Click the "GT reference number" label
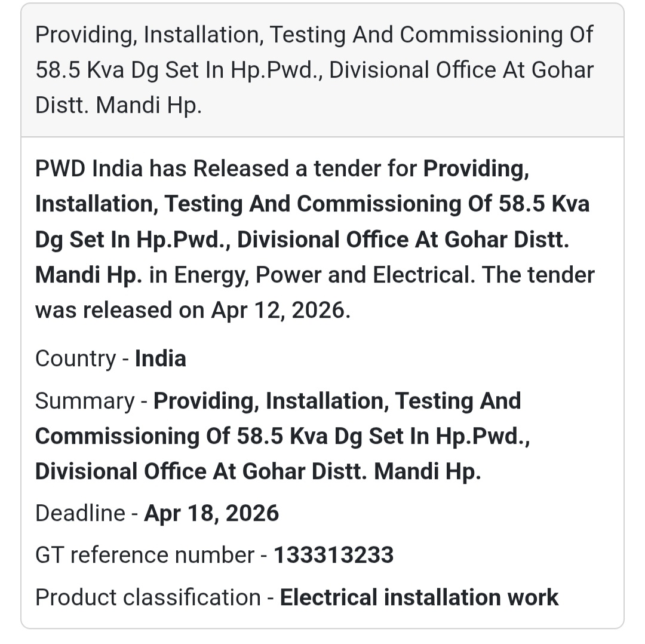The height and width of the screenshot is (644, 645). [144, 555]
